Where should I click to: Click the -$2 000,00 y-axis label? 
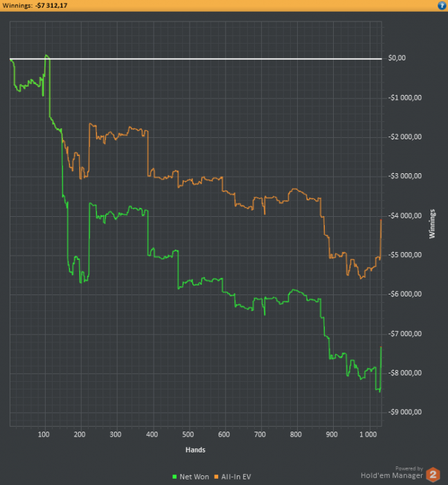tap(403, 136)
